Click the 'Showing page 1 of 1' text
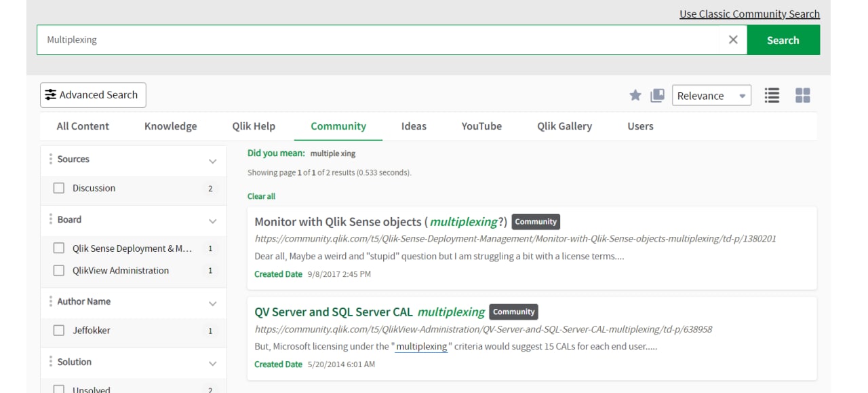This screenshot has width=868, height=393. (330, 173)
